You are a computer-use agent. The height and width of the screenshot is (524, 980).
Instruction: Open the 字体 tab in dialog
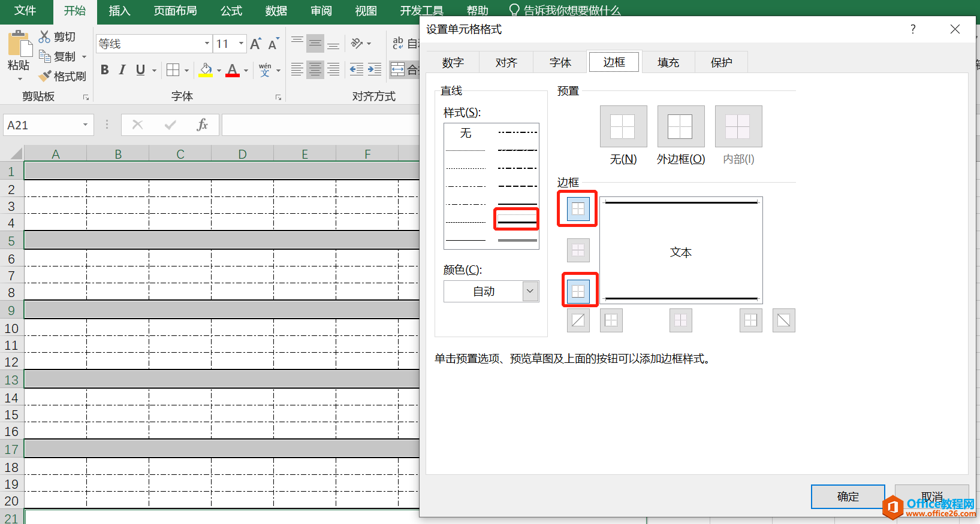click(560, 62)
